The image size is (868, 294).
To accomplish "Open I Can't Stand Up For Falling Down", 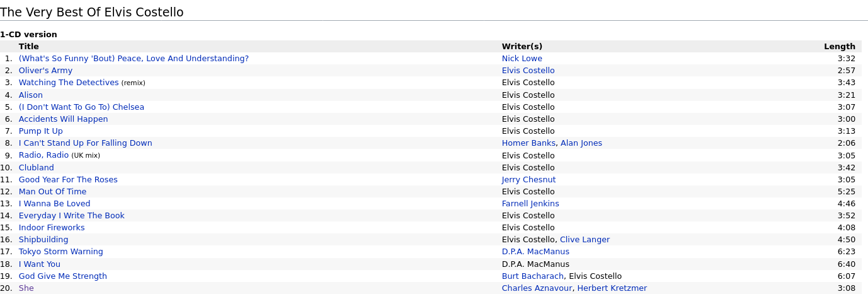I will point(86,143).
